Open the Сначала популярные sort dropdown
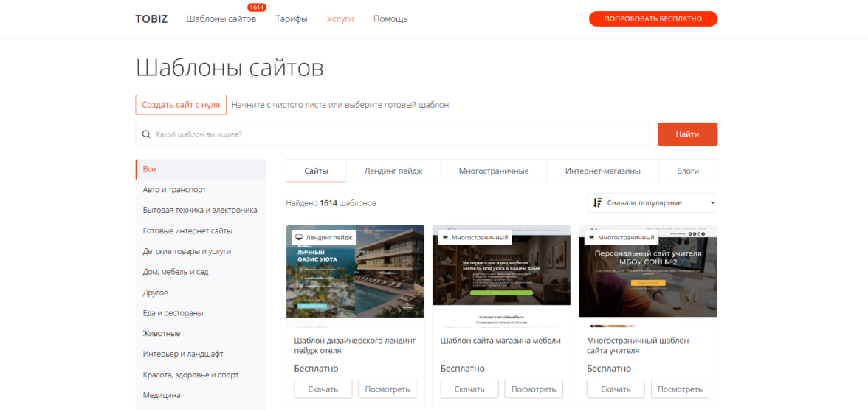 pyautogui.click(x=652, y=202)
